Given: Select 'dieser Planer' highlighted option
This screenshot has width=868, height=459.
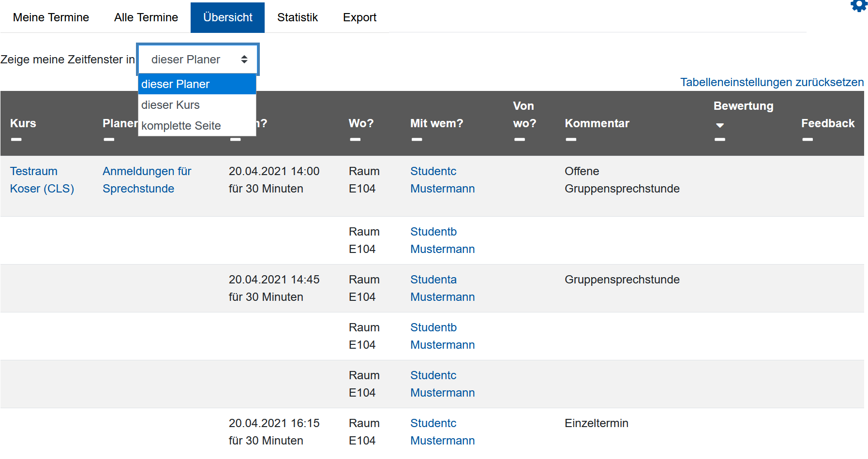Looking at the screenshot, I should click(175, 84).
